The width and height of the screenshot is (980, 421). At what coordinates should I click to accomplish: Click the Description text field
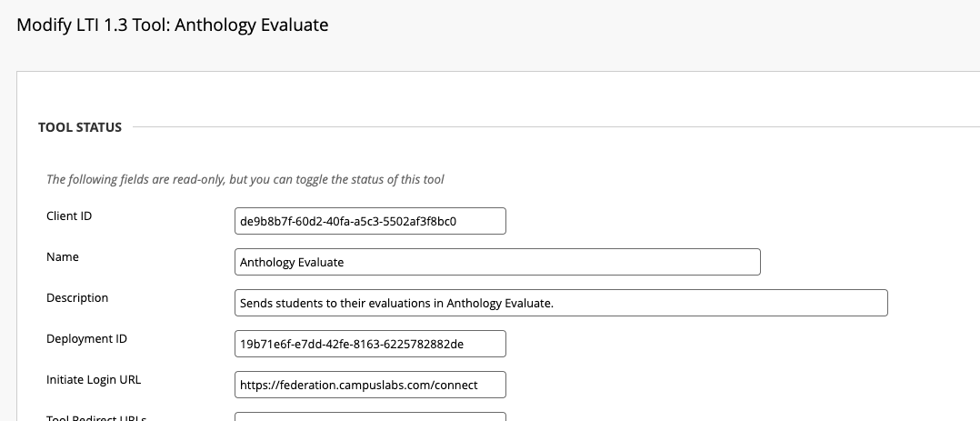pos(561,303)
